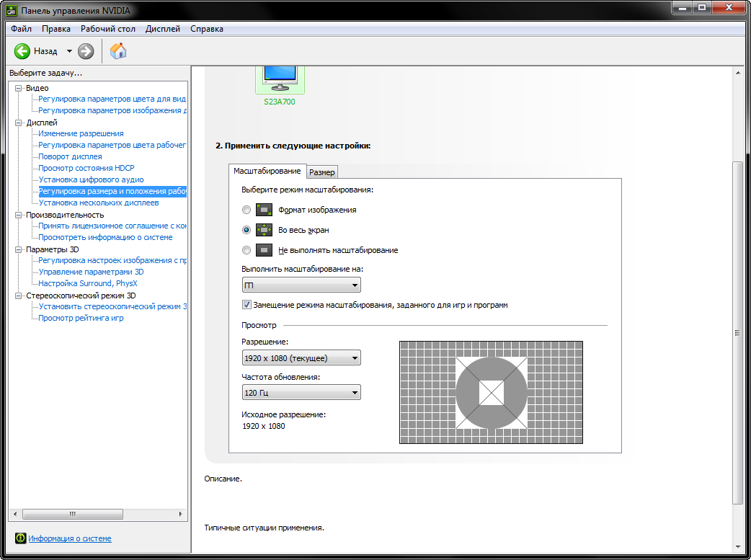Click the 'Во весь экран' scaling icon
The height and width of the screenshot is (560, 751).
pos(264,230)
